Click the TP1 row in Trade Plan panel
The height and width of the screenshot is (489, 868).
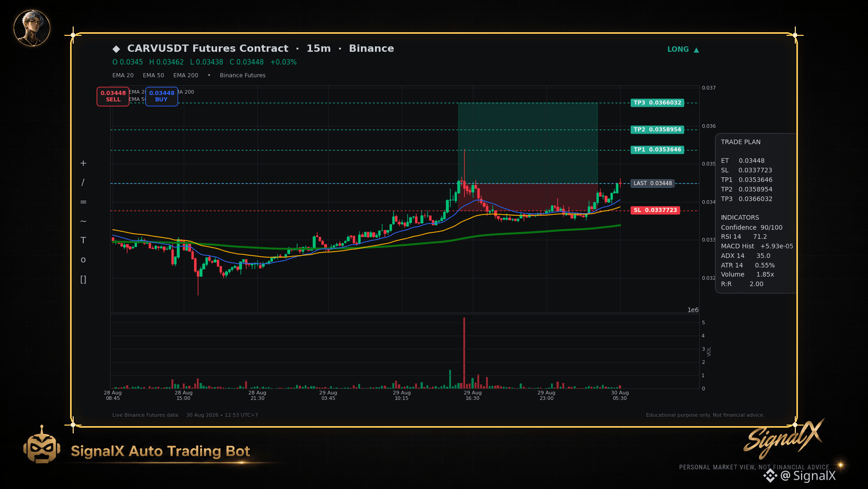[747, 180]
